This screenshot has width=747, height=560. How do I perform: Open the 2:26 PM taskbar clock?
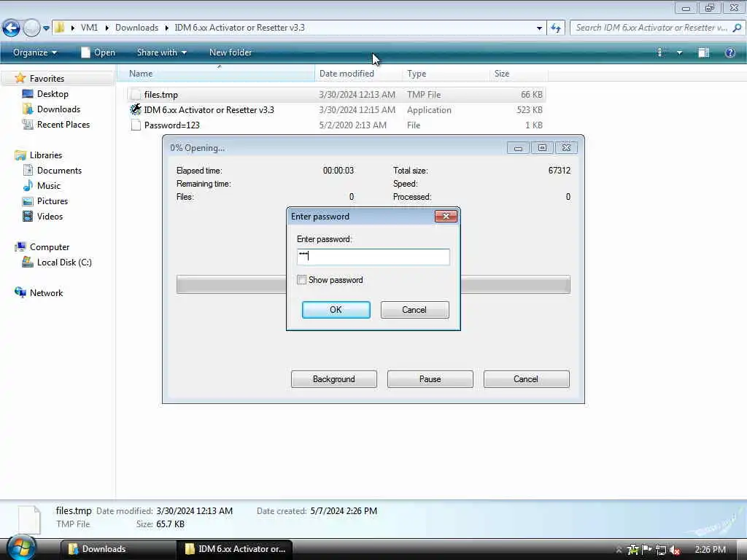pyautogui.click(x=711, y=550)
